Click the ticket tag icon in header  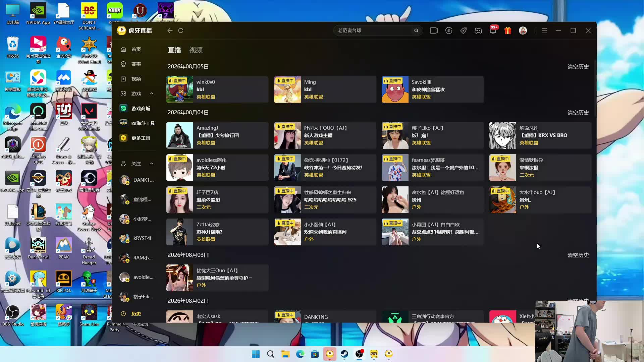(x=464, y=31)
